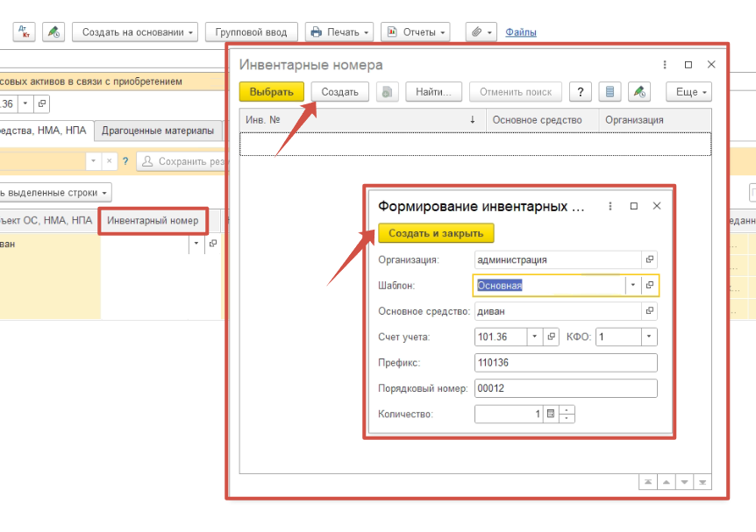Image resolution: width=756 pixels, height=532 pixels.
Task: Open the Основное средство field link icon
Action: pos(650,311)
